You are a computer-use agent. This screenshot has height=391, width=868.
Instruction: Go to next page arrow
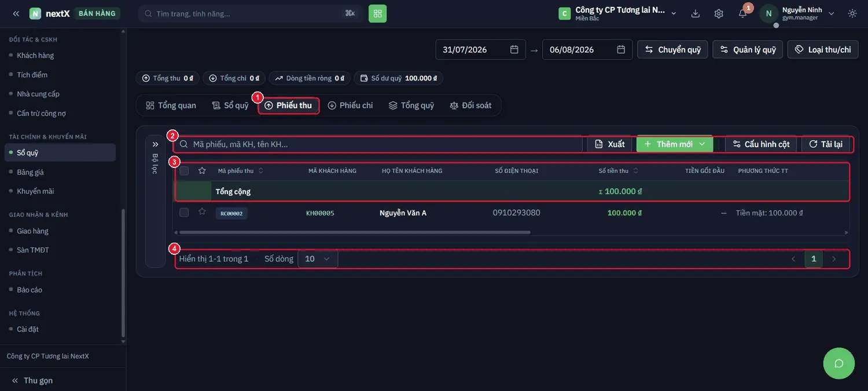pos(834,259)
